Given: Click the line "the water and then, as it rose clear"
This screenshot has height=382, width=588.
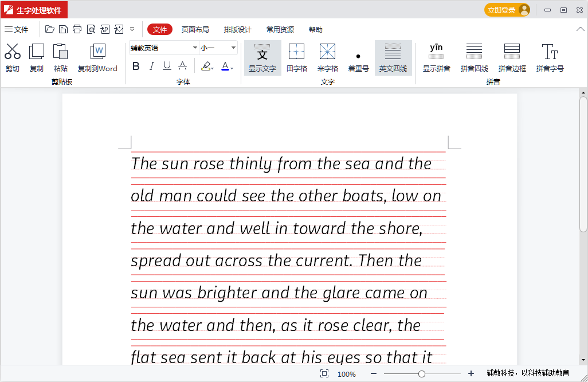Looking at the screenshot, I should (x=276, y=325).
